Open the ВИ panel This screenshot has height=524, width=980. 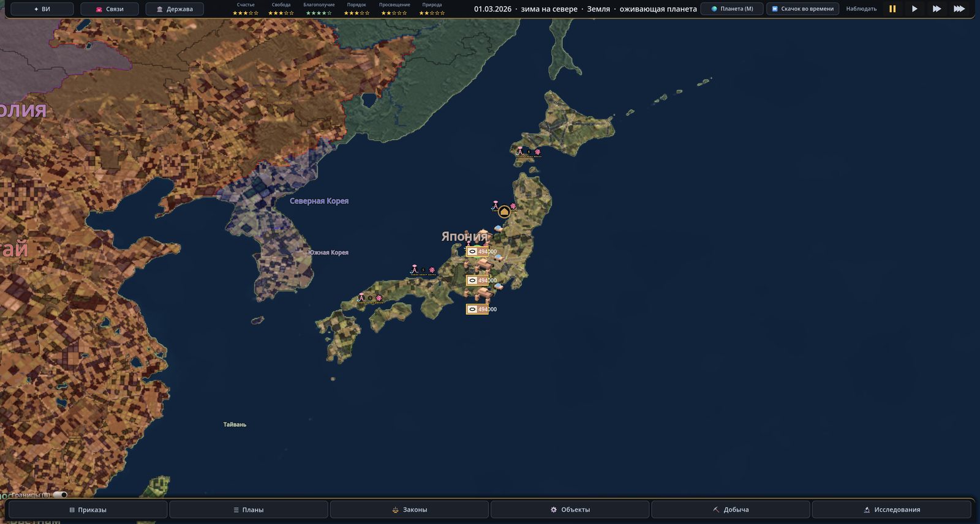(x=42, y=9)
